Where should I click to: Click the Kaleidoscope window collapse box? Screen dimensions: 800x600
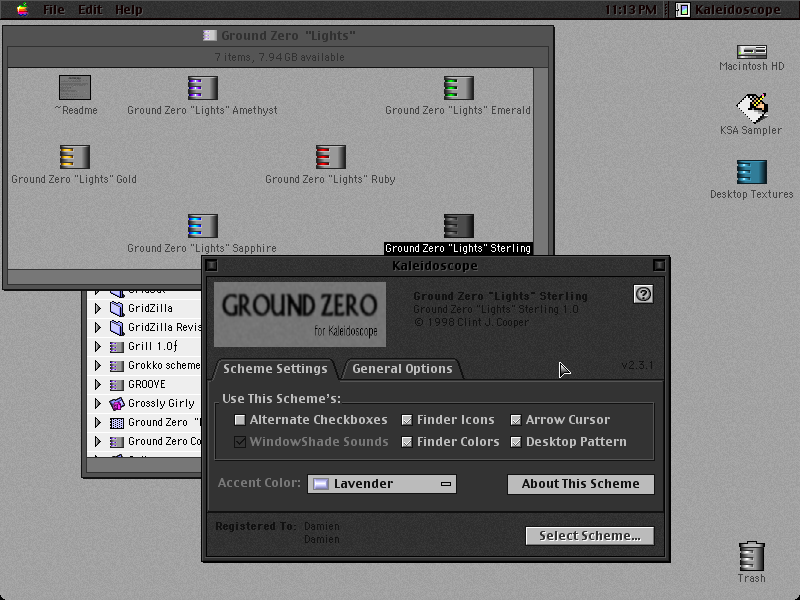(659, 265)
